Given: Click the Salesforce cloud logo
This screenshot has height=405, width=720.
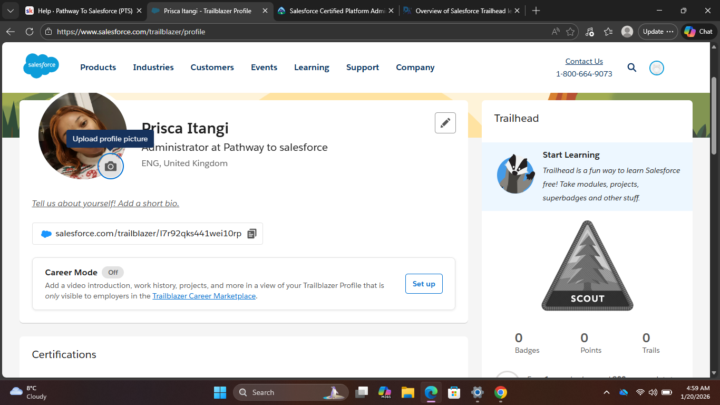Looking at the screenshot, I should tap(41, 66).
